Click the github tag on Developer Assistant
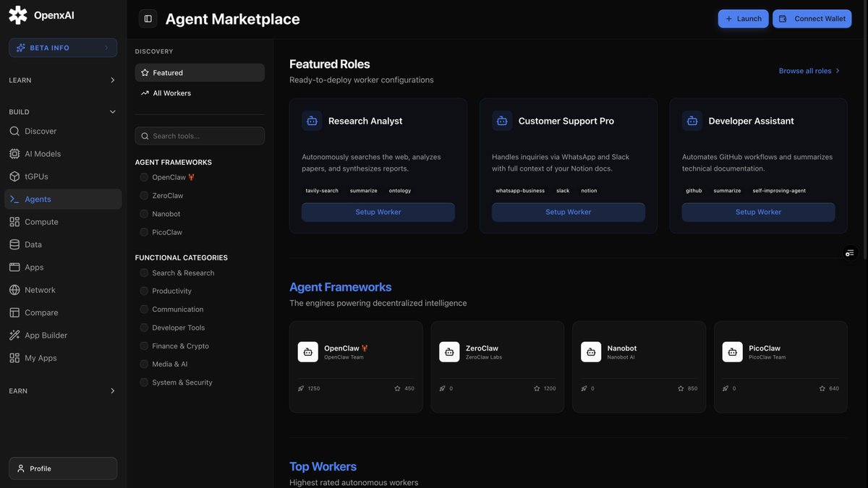Viewport: 868px width, 488px height. pyautogui.click(x=694, y=191)
